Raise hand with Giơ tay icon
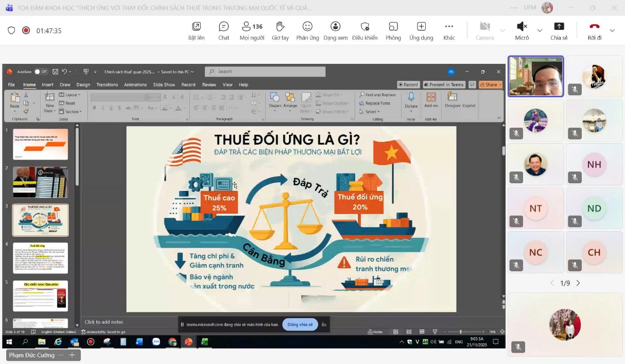Image resolution: width=625 pixels, height=364 pixels. [280, 30]
